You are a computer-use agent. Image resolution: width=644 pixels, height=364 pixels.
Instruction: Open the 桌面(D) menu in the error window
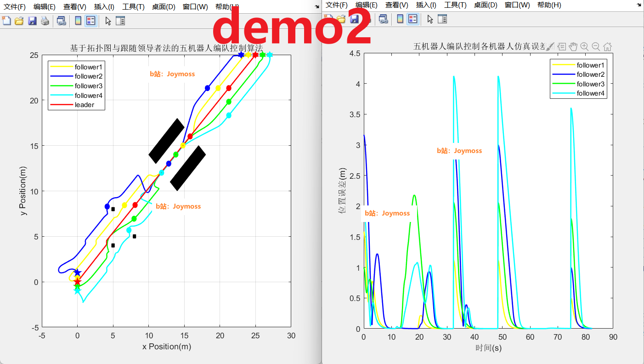tap(486, 5)
